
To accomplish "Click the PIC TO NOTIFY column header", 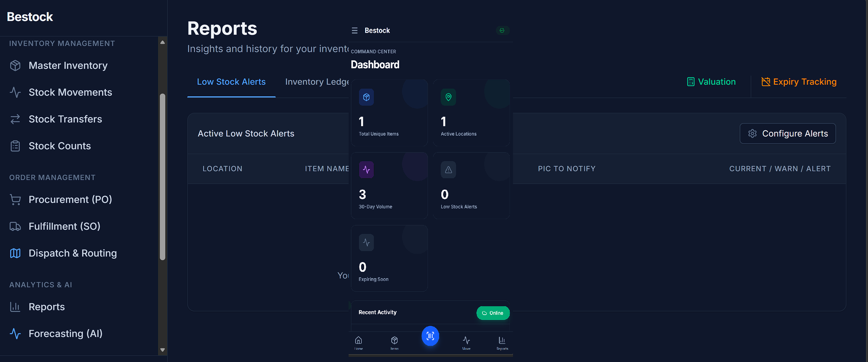I will click(567, 169).
